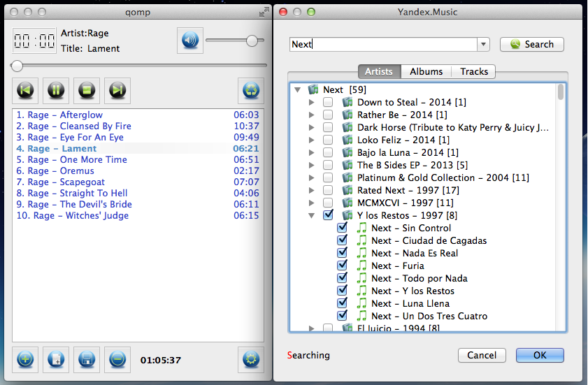Click the search text field containing Next
Viewport: 588px width, 385px height.
coord(384,44)
